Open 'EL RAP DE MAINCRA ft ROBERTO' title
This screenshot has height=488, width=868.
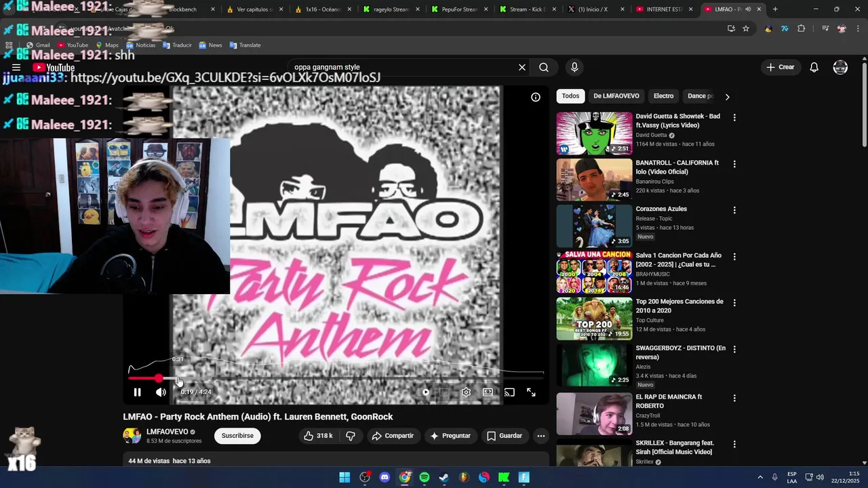pos(669,401)
